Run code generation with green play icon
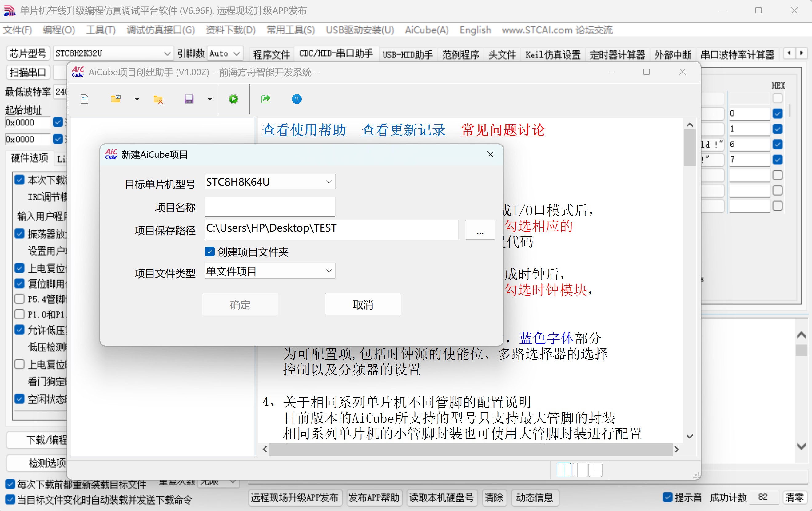812x511 pixels. click(x=233, y=99)
